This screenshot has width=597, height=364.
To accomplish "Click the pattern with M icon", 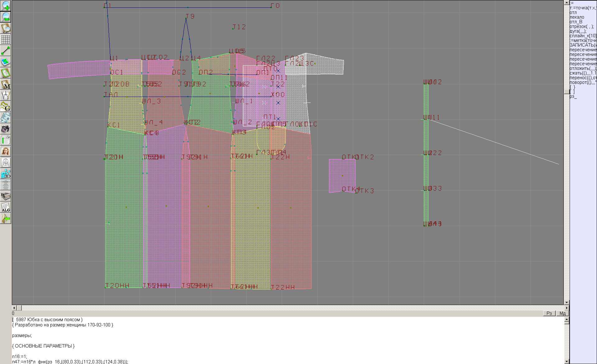I will (x=6, y=84).
